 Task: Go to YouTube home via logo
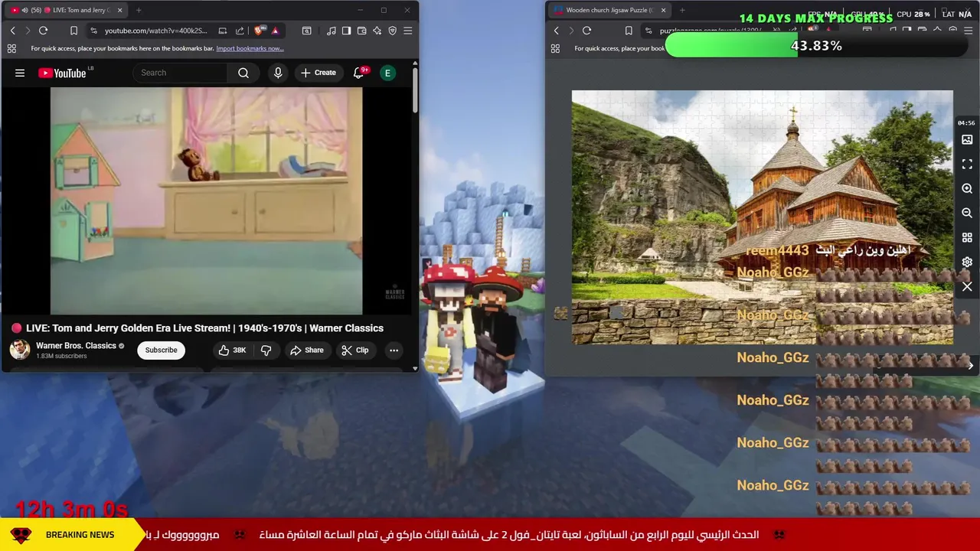click(63, 73)
